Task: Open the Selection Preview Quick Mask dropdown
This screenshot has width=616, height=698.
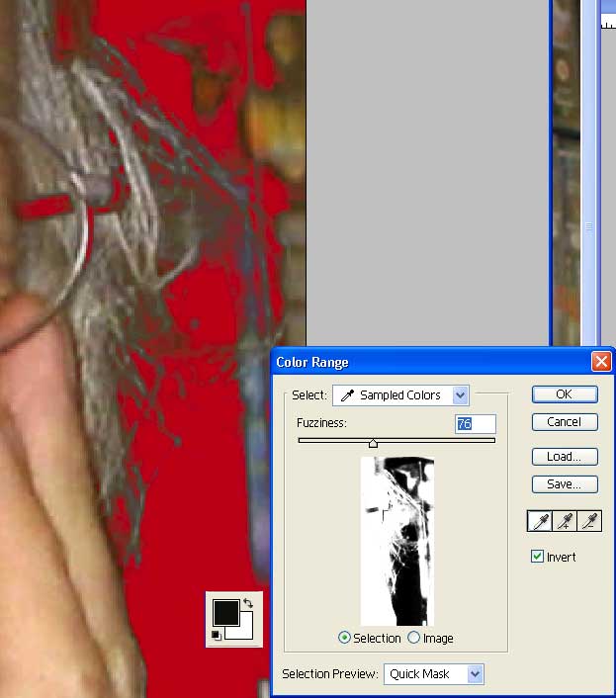Action: point(433,674)
